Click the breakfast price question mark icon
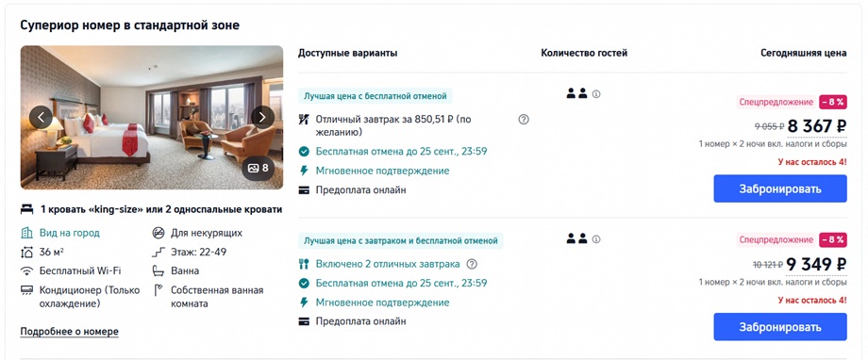The width and height of the screenshot is (868, 360). 523,120
